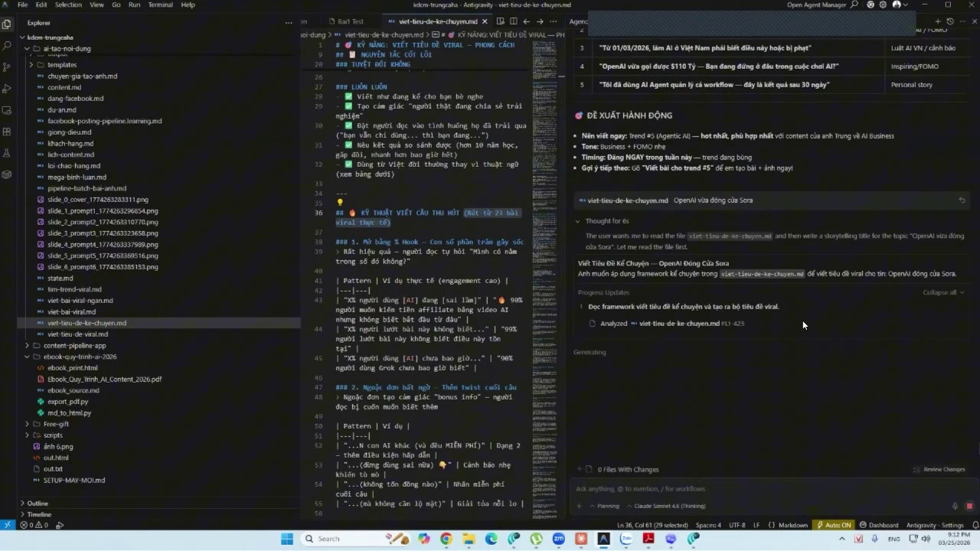Open SETUP-MAY-MOI.md file
This screenshot has height=551, width=980.
73,480
